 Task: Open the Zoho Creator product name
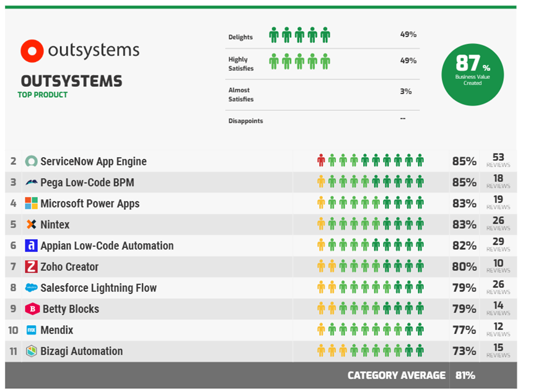click(x=69, y=266)
